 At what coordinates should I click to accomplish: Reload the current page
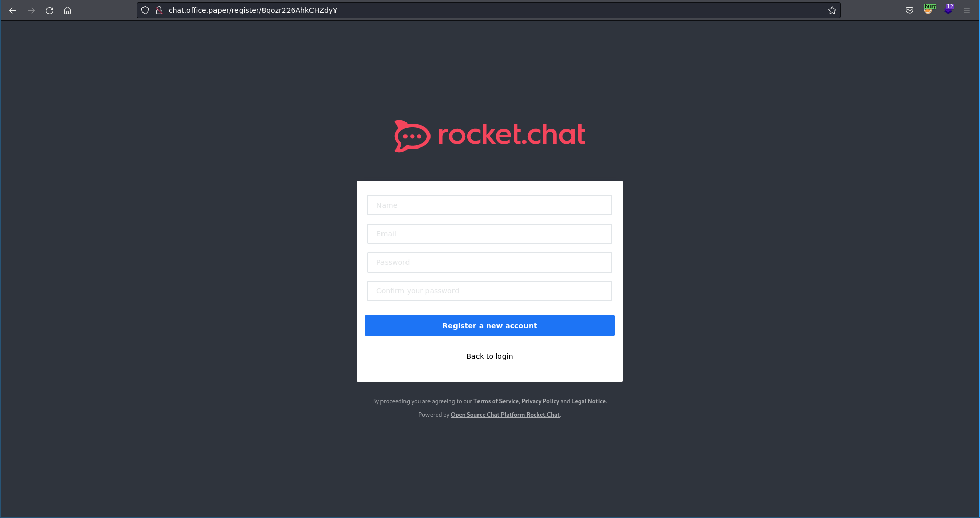(x=50, y=10)
